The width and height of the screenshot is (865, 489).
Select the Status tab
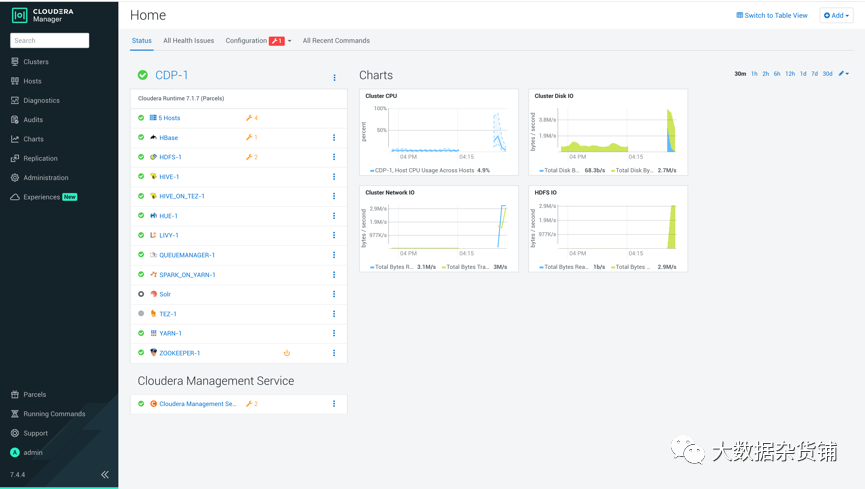pos(142,40)
